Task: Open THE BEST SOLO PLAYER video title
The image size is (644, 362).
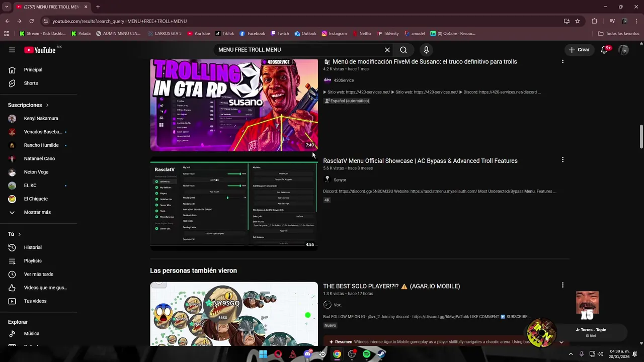Action: coord(391,286)
